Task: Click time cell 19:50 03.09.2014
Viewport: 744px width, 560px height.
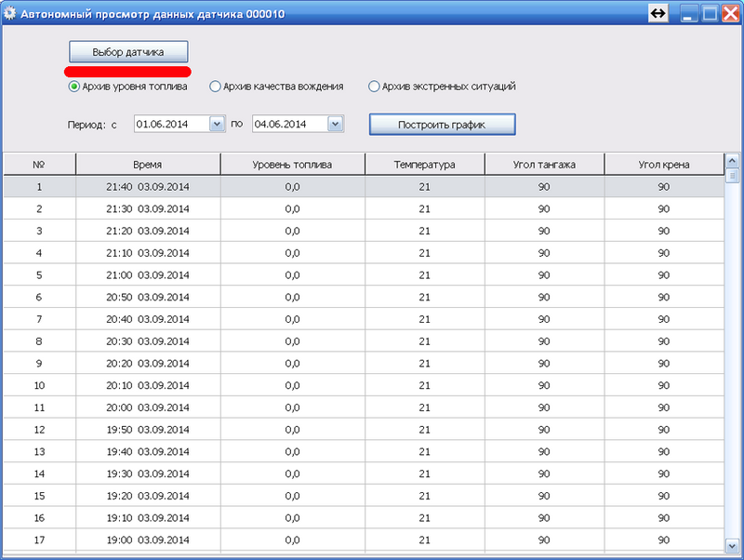Action: tap(148, 430)
